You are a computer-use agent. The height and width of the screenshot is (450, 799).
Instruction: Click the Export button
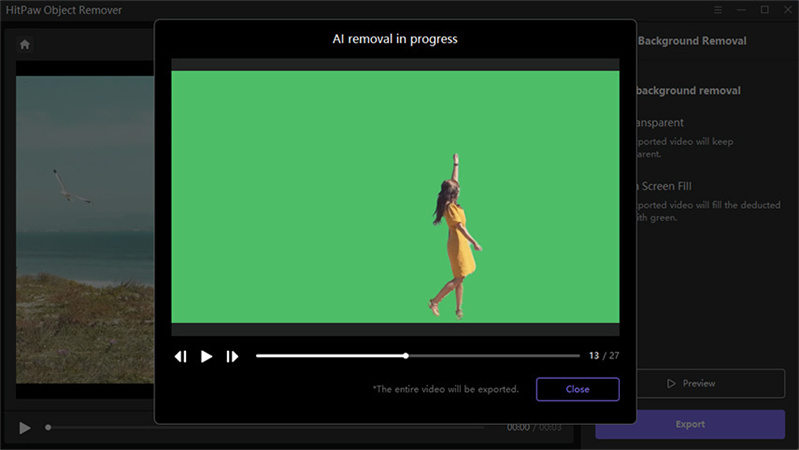click(x=690, y=425)
